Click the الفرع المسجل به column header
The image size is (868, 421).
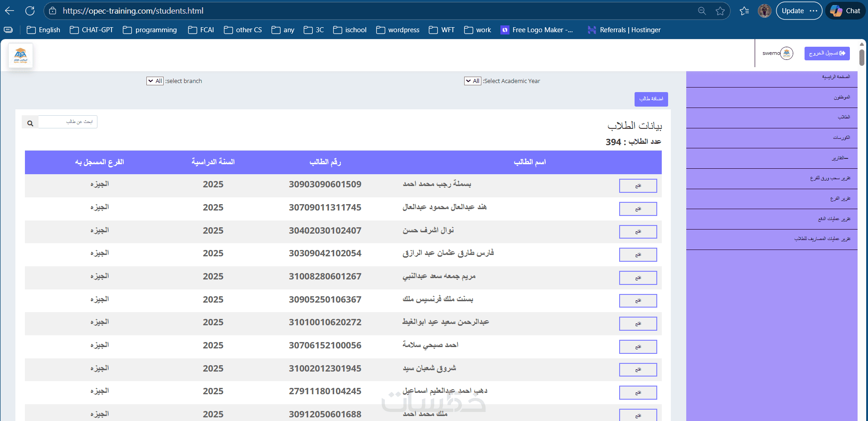click(99, 162)
